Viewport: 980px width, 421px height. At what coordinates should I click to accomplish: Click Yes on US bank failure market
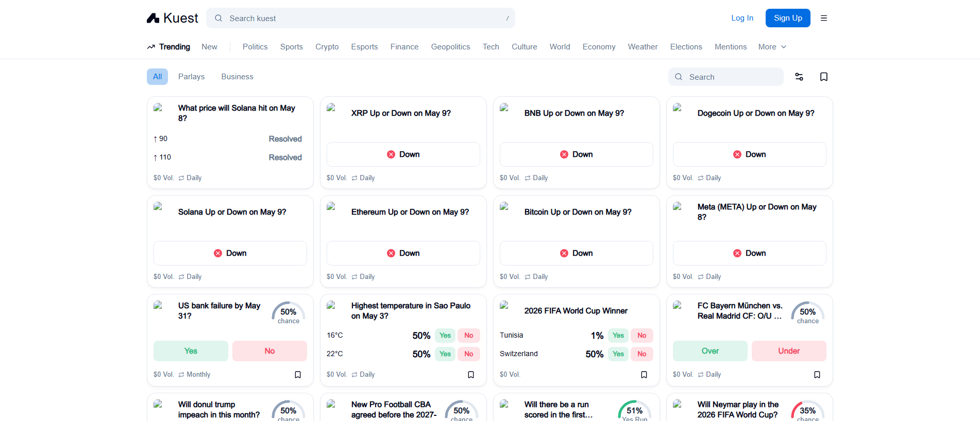[x=191, y=351]
